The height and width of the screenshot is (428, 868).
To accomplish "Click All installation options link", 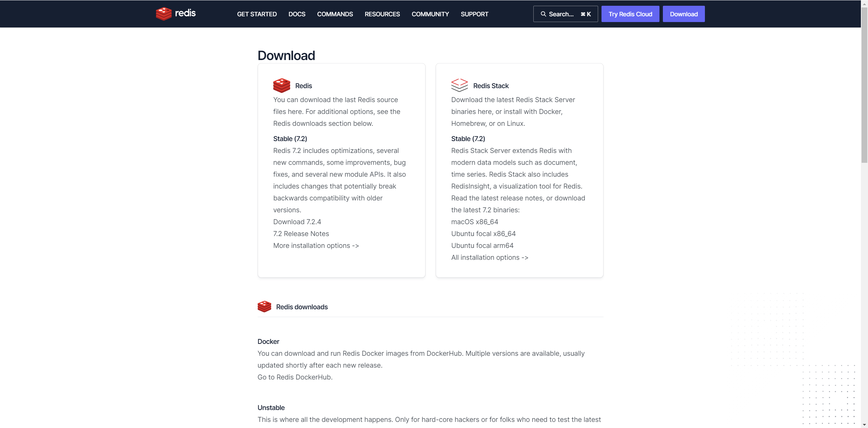I will pos(490,257).
